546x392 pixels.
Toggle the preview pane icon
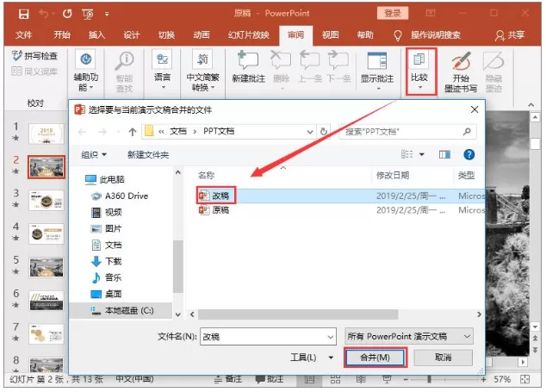(444, 154)
